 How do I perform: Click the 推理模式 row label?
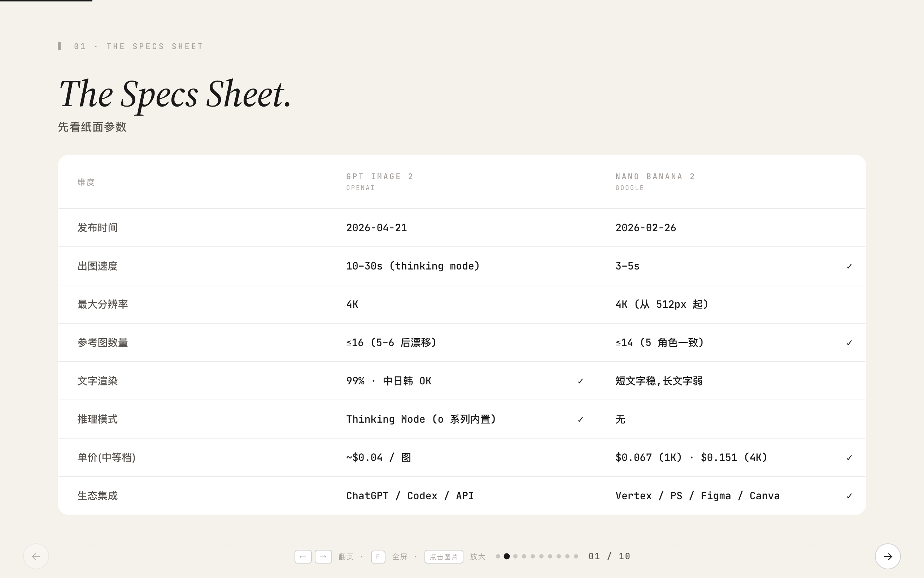tap(97, 419)
